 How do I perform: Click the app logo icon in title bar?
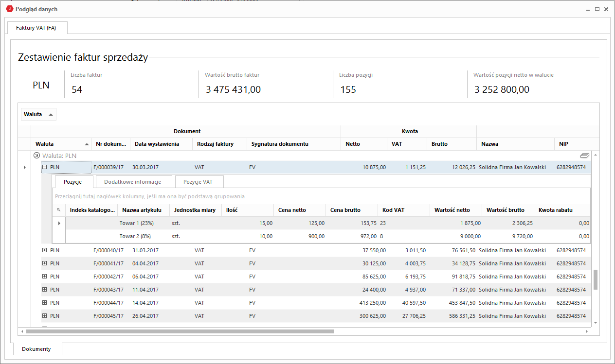click(x=9, y=9)
